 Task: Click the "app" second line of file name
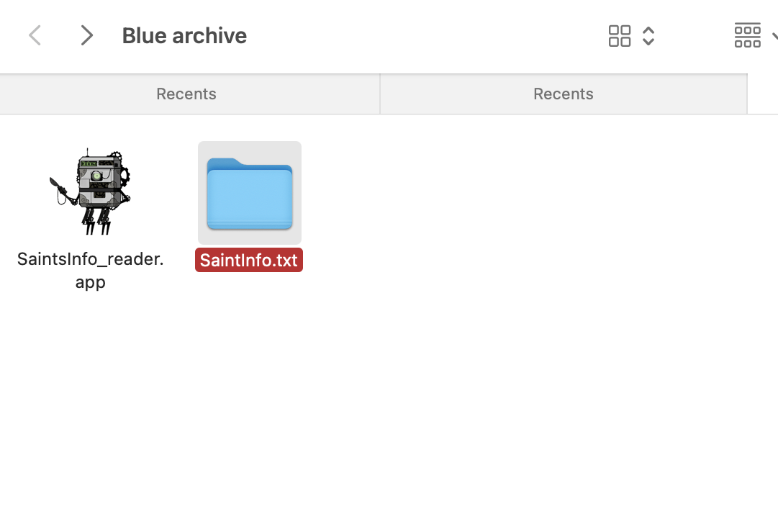pyautogui.click(x=90, y=282)
